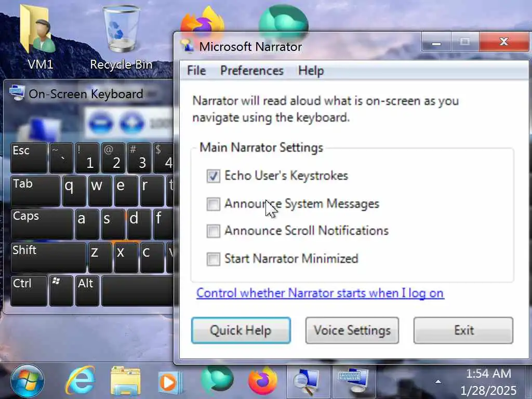Image resolution: width=532 pixels, height=399 pixels.
Task: Click the On-Screen Keyboard title bar text
Action: tap(86, 94)
